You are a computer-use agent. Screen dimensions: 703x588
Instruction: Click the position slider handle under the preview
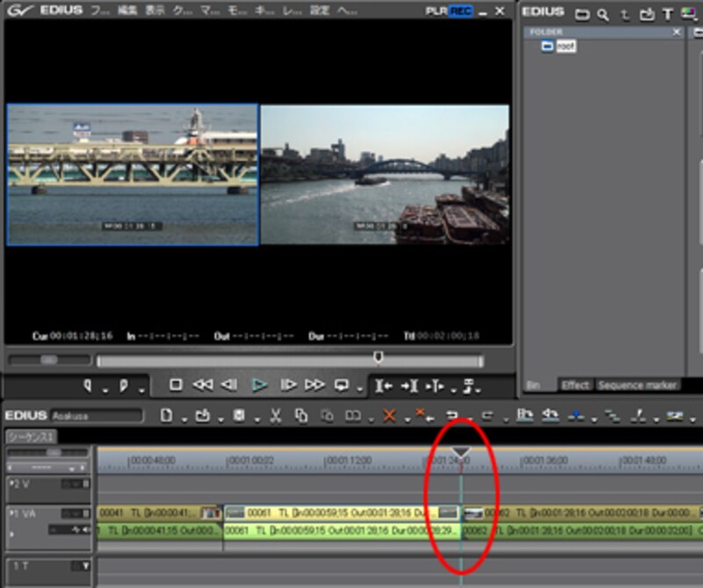(x=378, y=357)
